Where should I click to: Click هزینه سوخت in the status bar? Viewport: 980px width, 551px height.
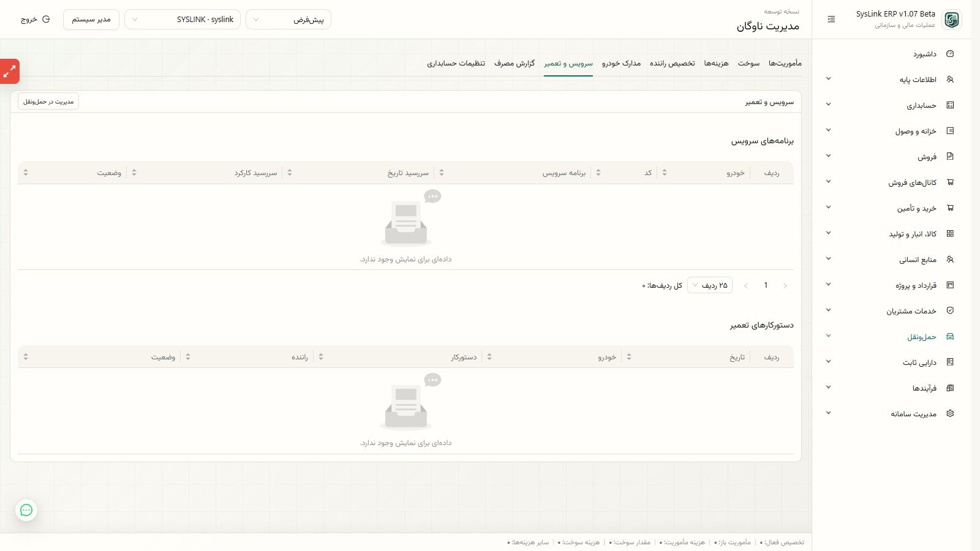(x=579, y=542)
